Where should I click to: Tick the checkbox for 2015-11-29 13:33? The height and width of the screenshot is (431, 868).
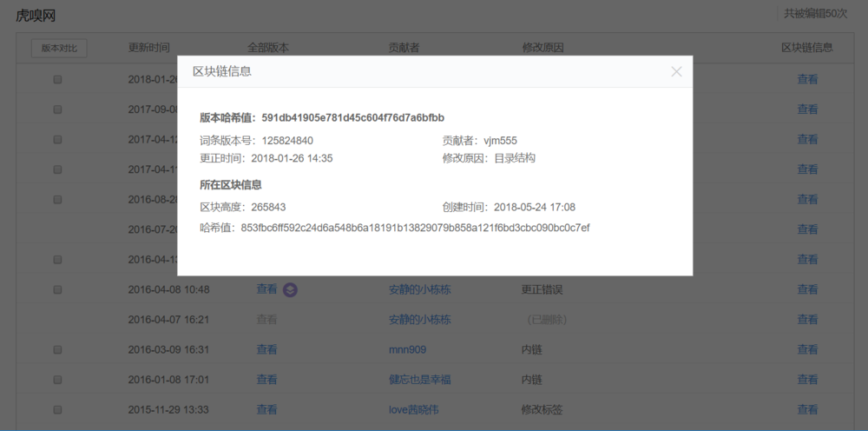[57, 409]
